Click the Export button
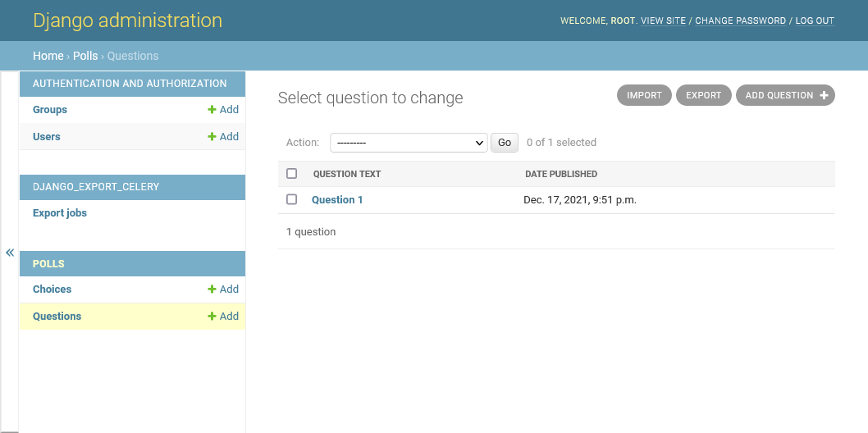This screenshot has width=868, height=433. [x=704, y=95]
